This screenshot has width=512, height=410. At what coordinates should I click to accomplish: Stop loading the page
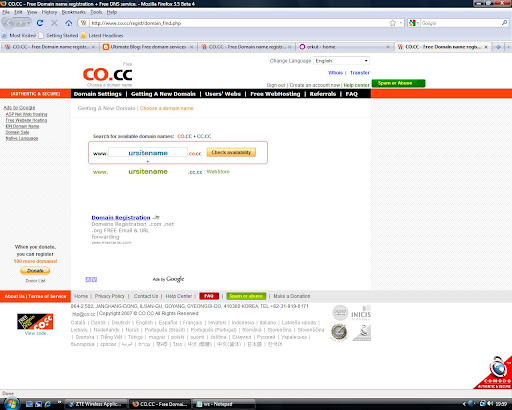click(54, 23)
